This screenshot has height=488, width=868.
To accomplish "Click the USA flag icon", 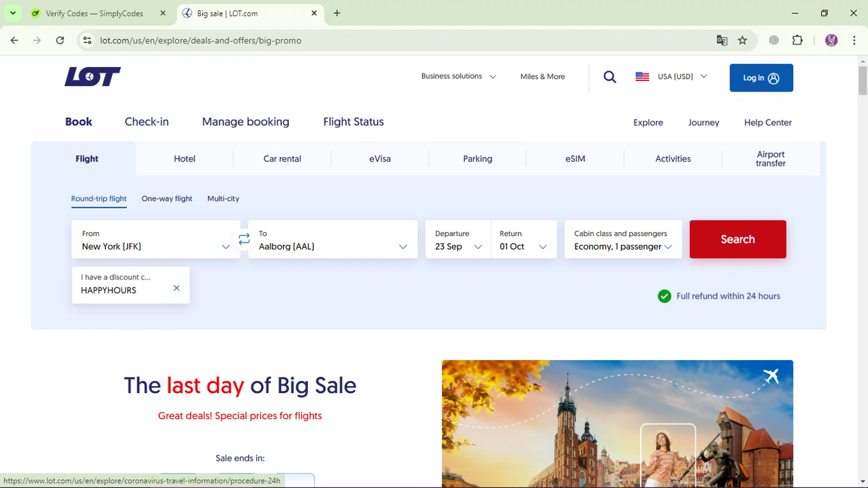I will click(x=642, y=76).
